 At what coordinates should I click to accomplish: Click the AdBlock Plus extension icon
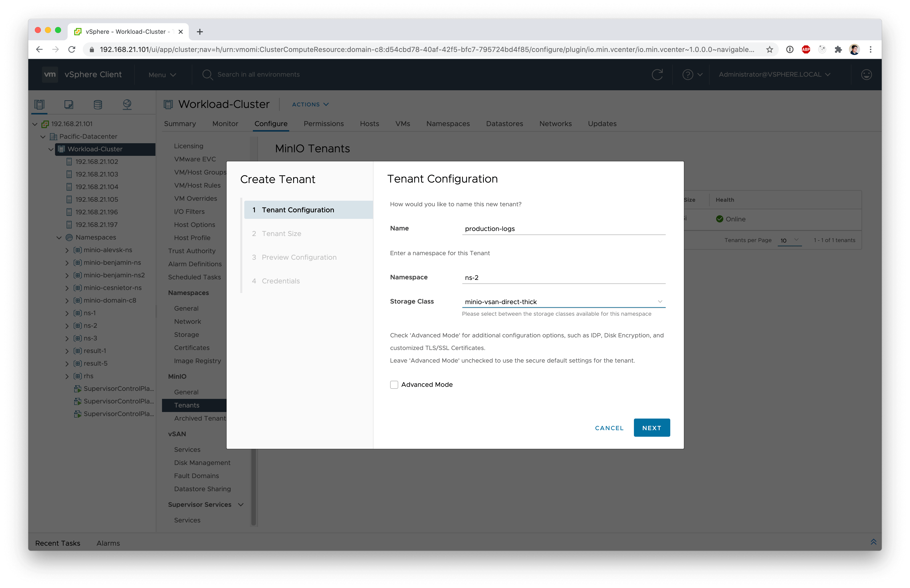806,49
